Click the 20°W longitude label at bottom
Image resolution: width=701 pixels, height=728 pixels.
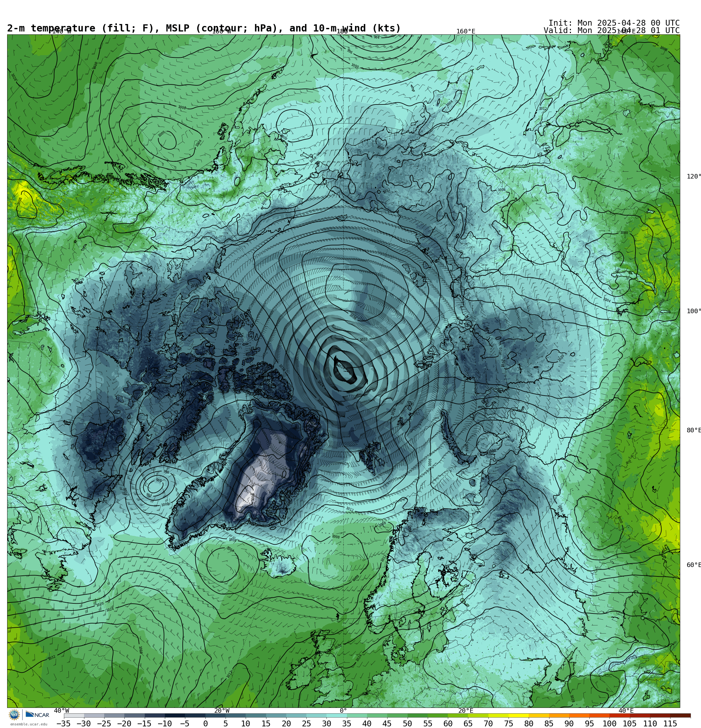pyautogui.click(x=222, y=711)
